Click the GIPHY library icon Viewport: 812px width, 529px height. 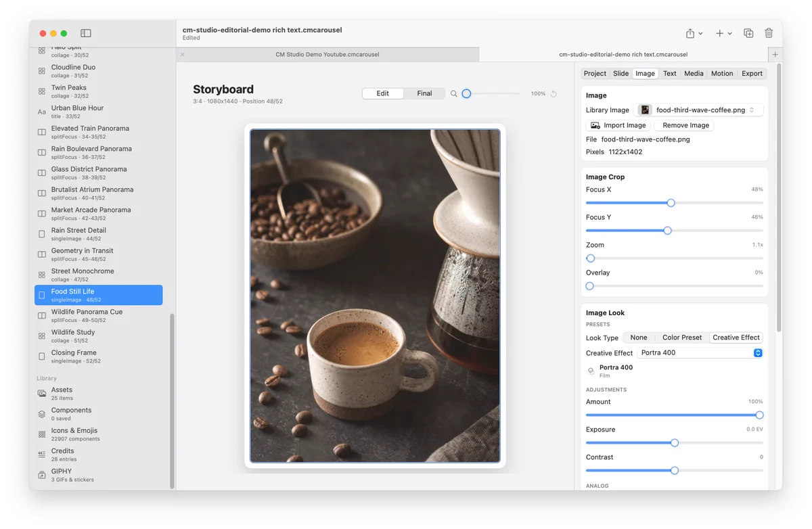click(x=42, y=475)
